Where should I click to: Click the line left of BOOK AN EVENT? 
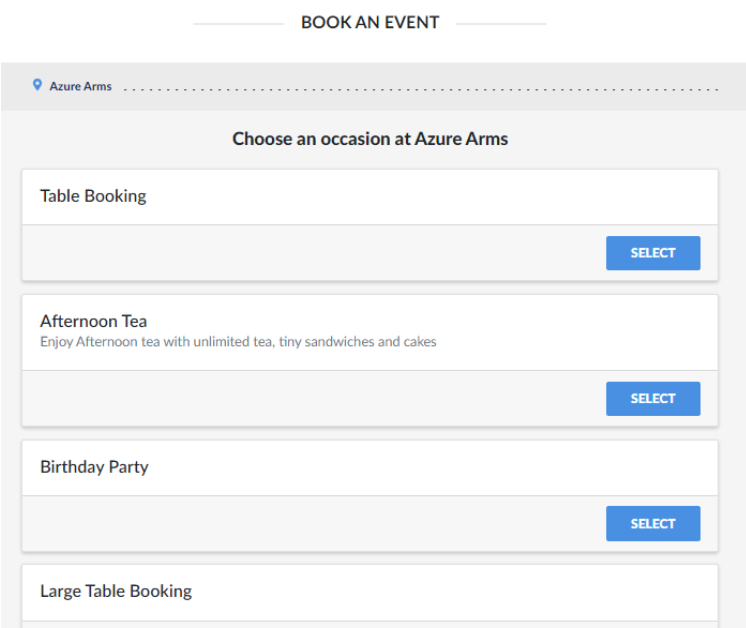[x=238, y=23]
